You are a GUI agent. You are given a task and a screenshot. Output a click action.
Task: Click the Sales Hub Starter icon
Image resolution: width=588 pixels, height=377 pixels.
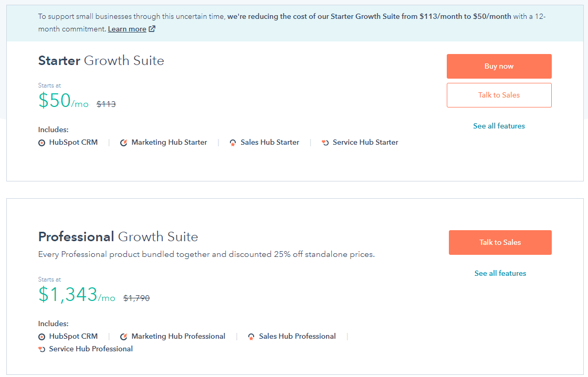(233, 143)
